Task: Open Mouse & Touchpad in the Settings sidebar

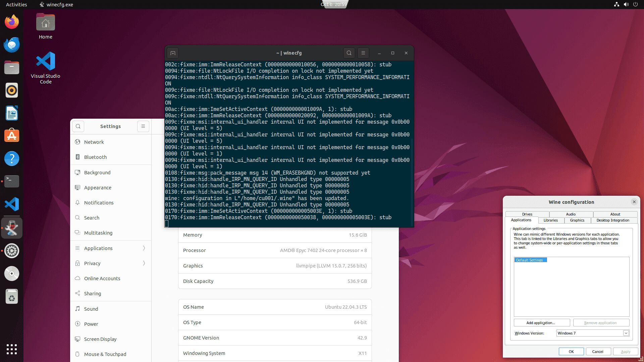Action: 111,354
